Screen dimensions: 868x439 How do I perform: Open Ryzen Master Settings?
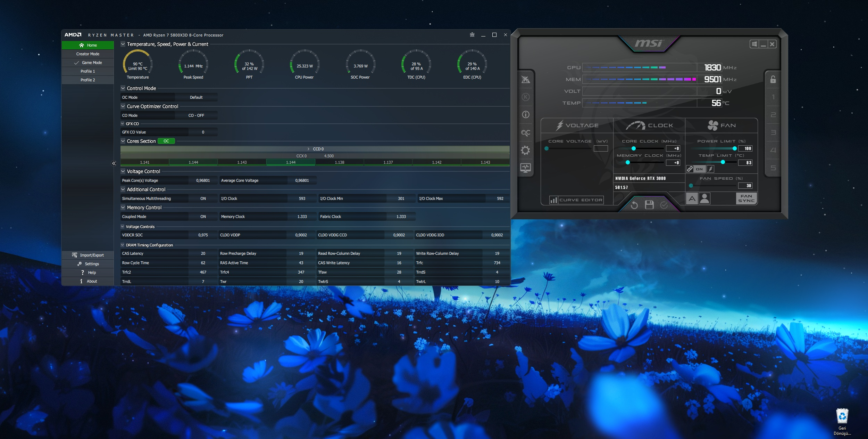tap(88, 264)
